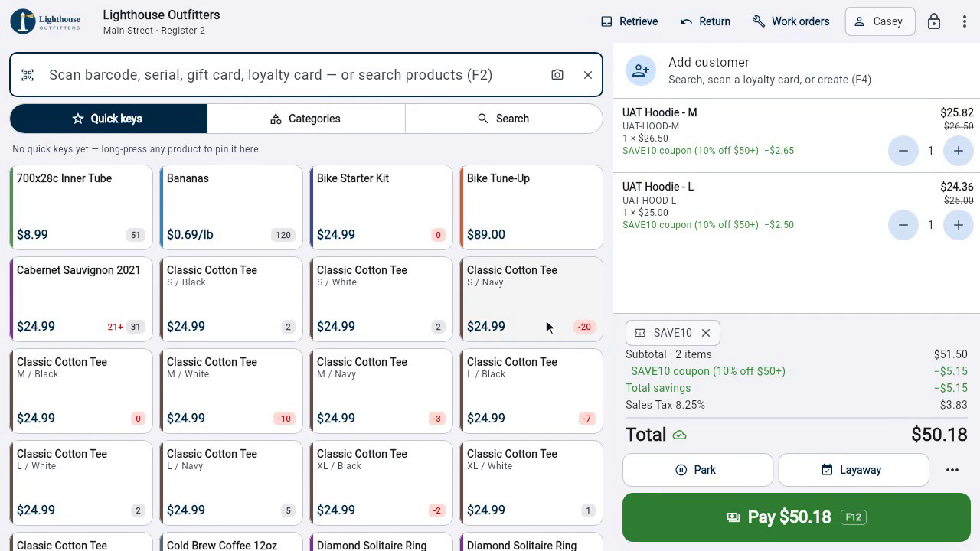Open the vertical three-dot menu in header
Viewport: 980px width, 551px height.
pyautogui.click(x=965, y=21)
